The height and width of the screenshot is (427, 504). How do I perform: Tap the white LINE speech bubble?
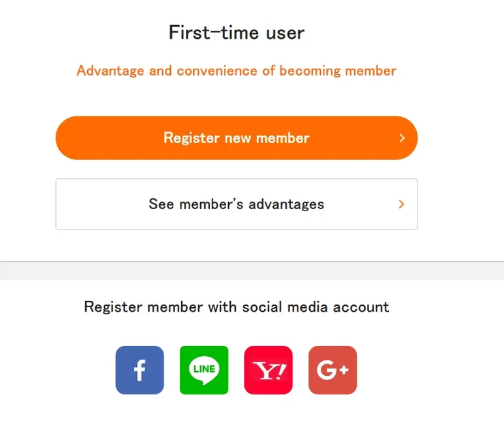(204, 369)
